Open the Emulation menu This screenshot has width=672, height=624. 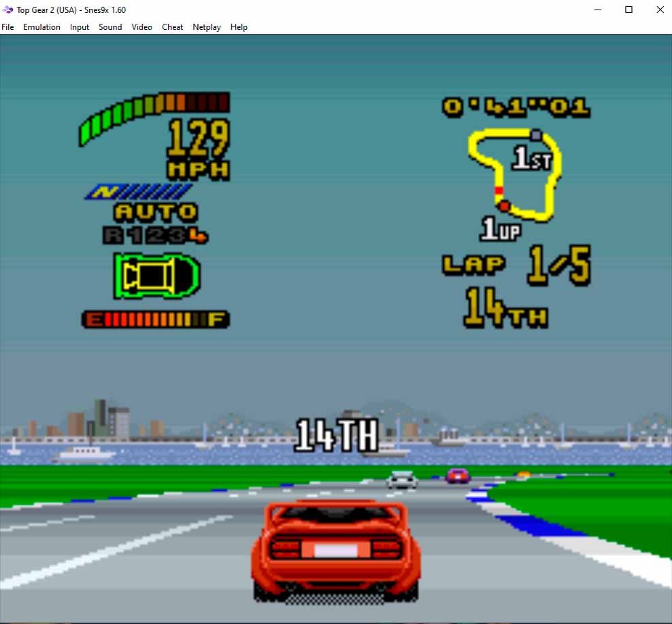coord(41,27)
